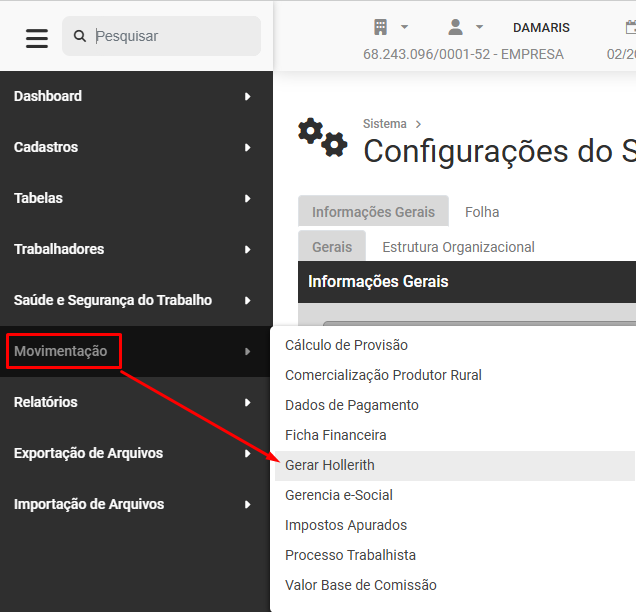636x612 pixels.
Task: Expand the Relatórios submenu arrow
Action: click(247, 403)
